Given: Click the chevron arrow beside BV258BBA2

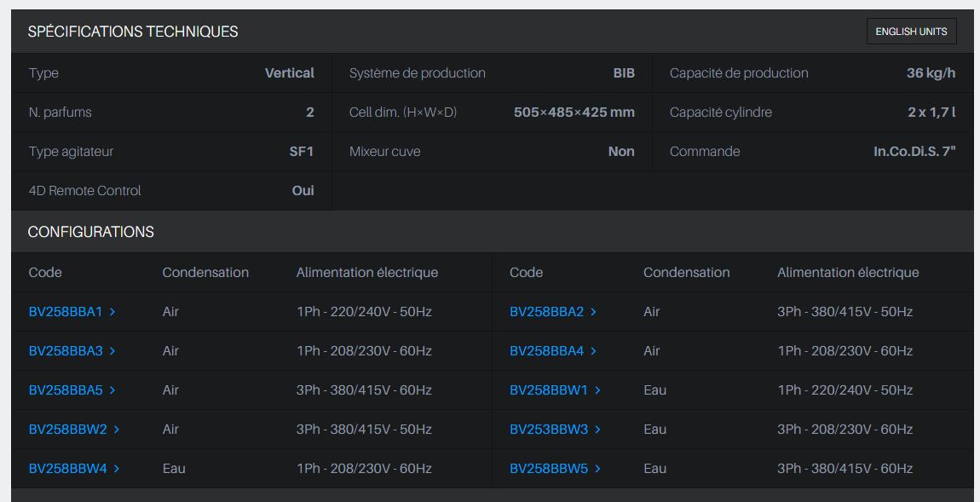Looking at the screenshot, I should tap(593, 312).
